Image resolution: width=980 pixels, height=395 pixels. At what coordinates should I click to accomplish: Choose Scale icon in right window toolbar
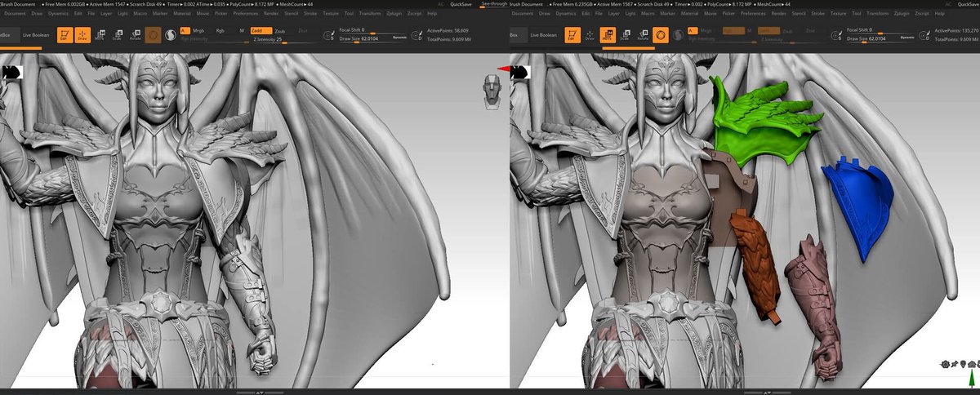pos(625,35)
